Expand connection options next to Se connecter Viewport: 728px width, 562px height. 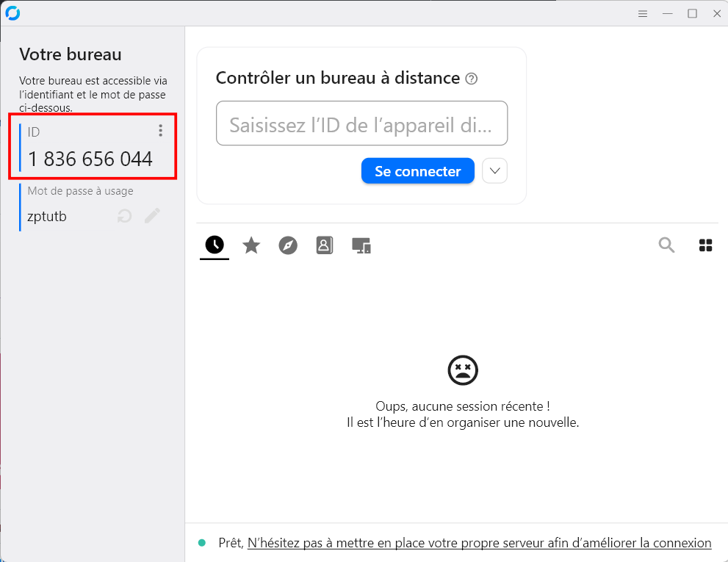coord(494,170)
